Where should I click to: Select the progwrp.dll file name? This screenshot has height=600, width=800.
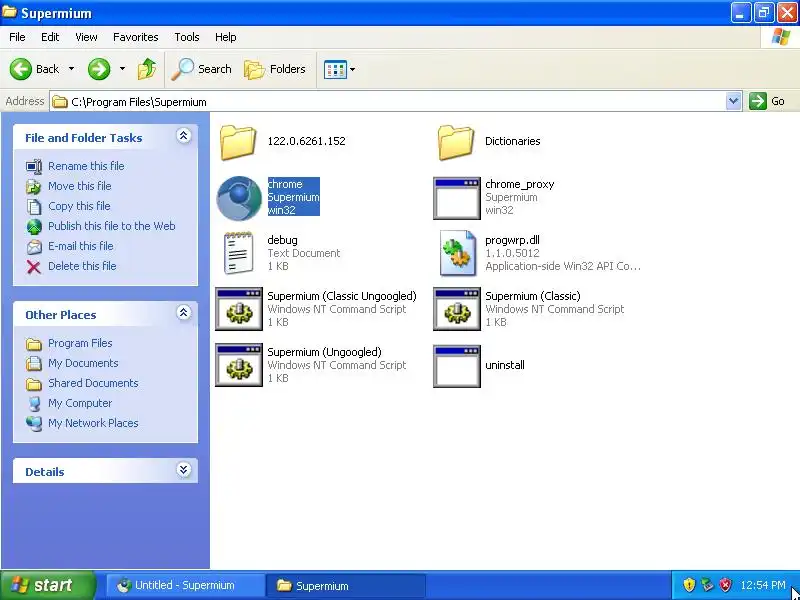[x=512, y=240]
